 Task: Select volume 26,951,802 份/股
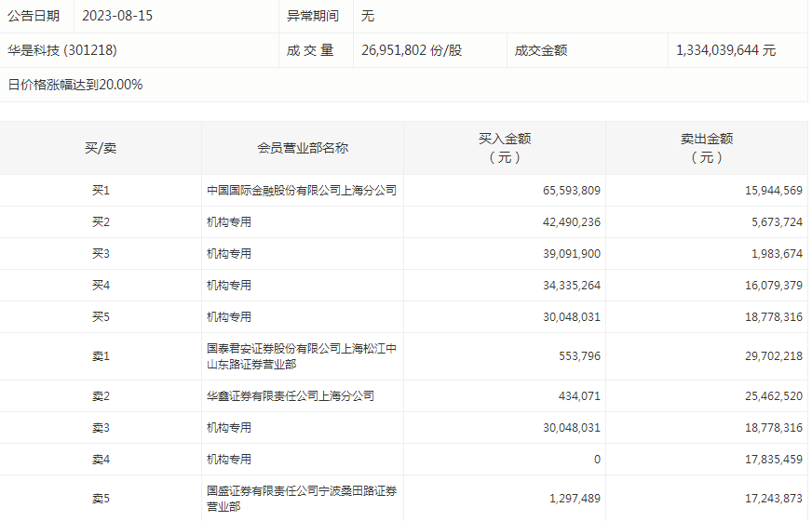coord(412,50)
